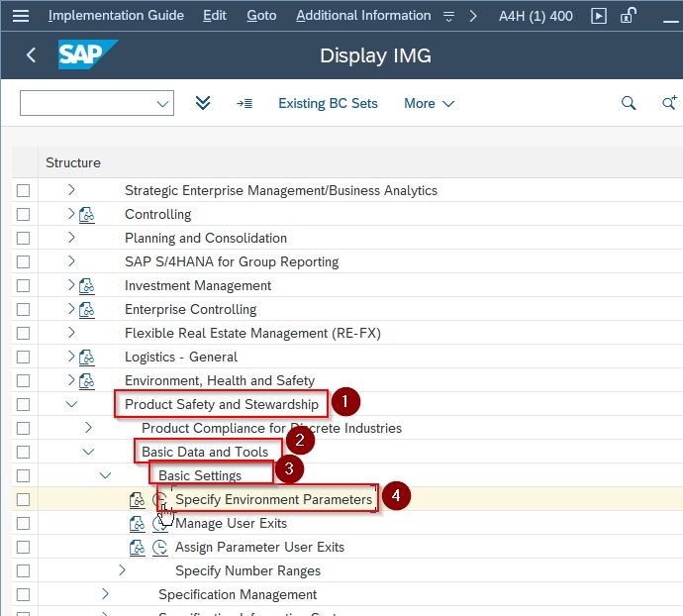
Task: Tick checkbox for Flexible Real Estate Management row
Action: click(x=23, y=334)
